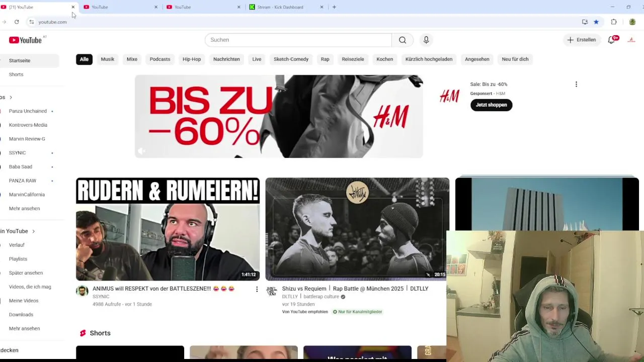This screenshot has width=644, height=362.
Task: Click the search magnifier button
Action: [403, 40]
